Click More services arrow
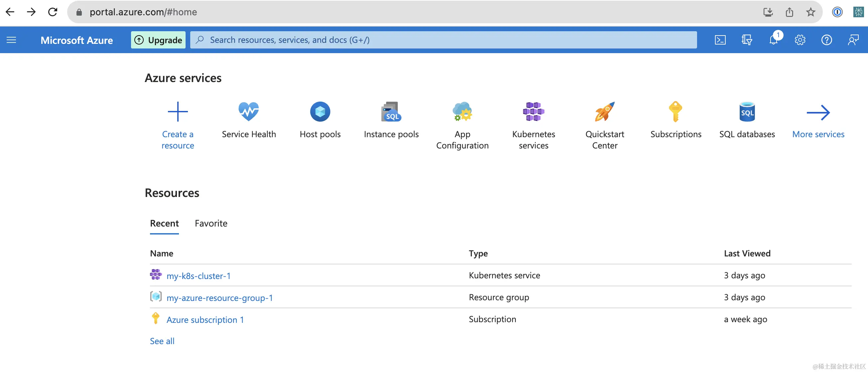This screenshot has width=868, height=372. click(x=818, y=113)
